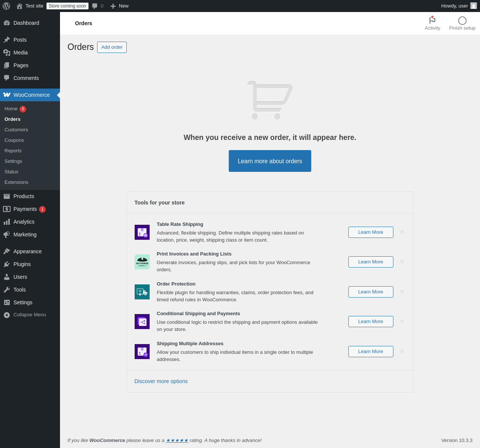Dismiss the Conditional Shipping and Payments suggestion
The width and height of the screenshot is (480, 448).
point(402,322)
